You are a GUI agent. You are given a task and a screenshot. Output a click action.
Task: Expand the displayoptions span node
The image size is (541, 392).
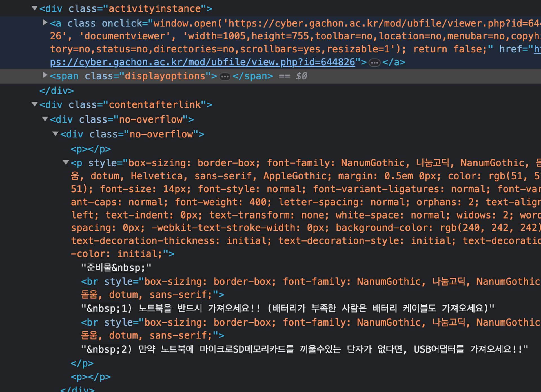click(45, 75)
